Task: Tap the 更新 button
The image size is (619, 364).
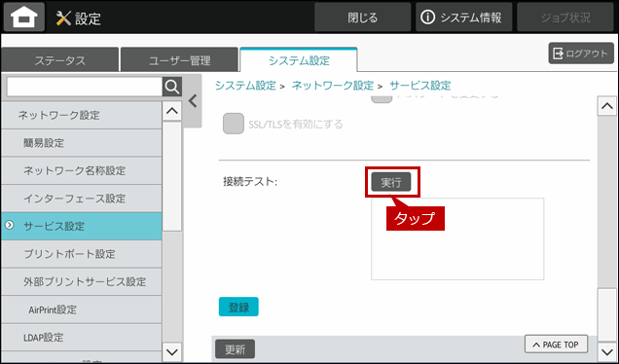Action: coord(235,349)
